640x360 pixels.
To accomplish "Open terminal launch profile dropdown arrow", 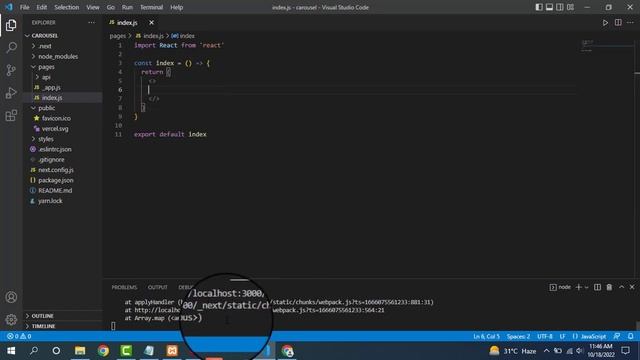I will (x=587, y=287).
